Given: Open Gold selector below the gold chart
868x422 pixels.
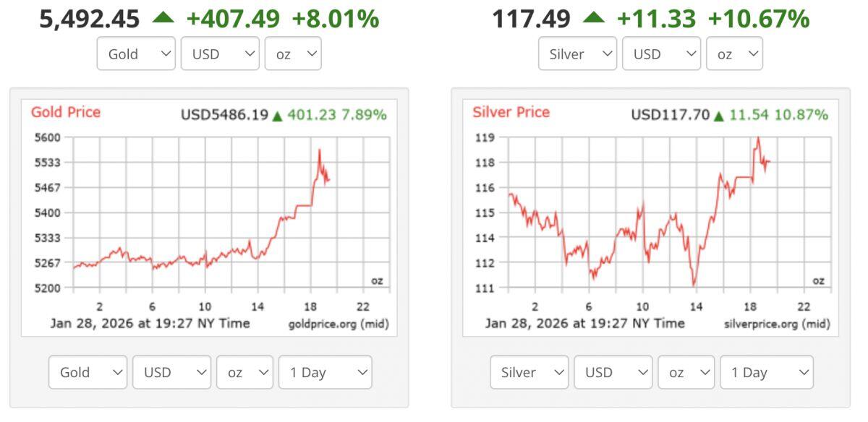Looking at the screenshot, I should tap(88, 373).
